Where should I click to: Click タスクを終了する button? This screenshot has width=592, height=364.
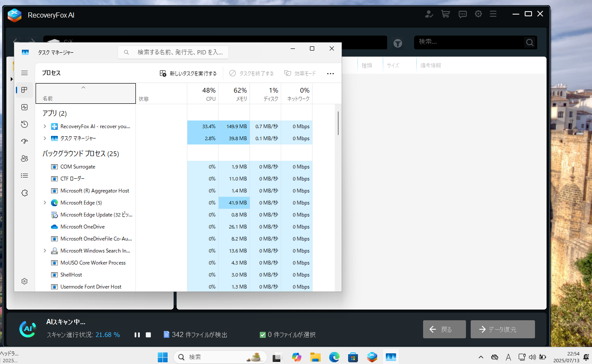(x=252, y=73)
